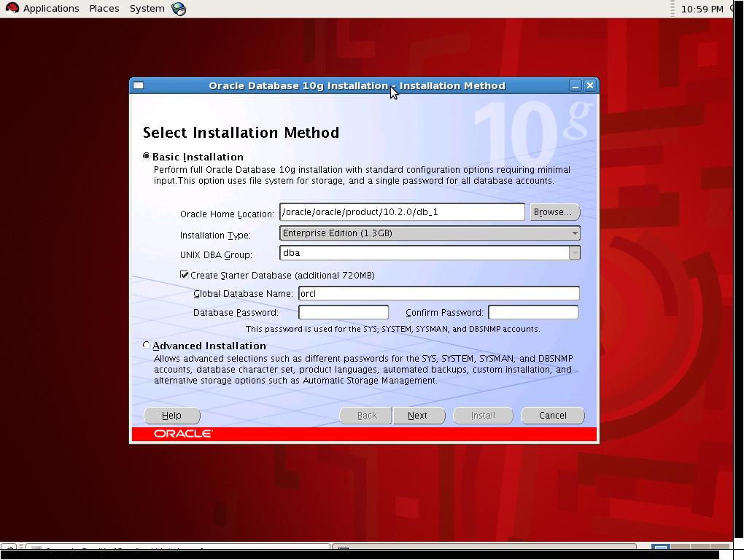Click the Global Database Name field
The height and width of the screenshot is (560, 744).
pyautogui.click(x=439, y=294)
